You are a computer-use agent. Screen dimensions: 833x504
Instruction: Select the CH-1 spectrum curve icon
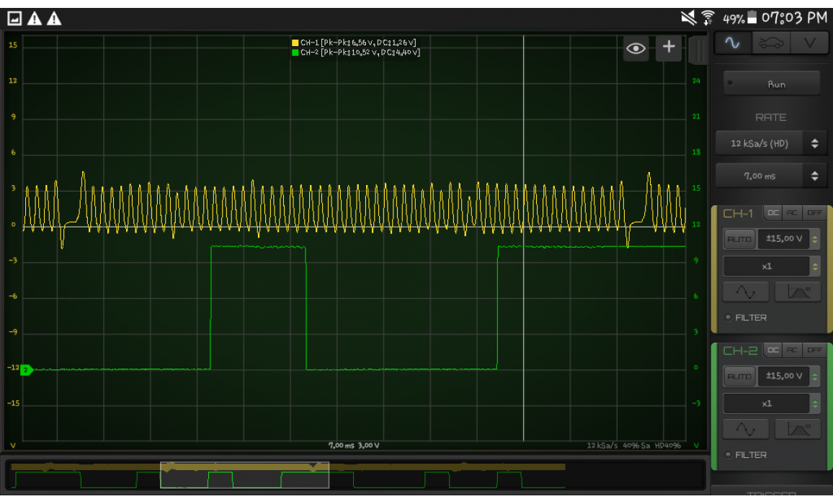click(797, 292)
